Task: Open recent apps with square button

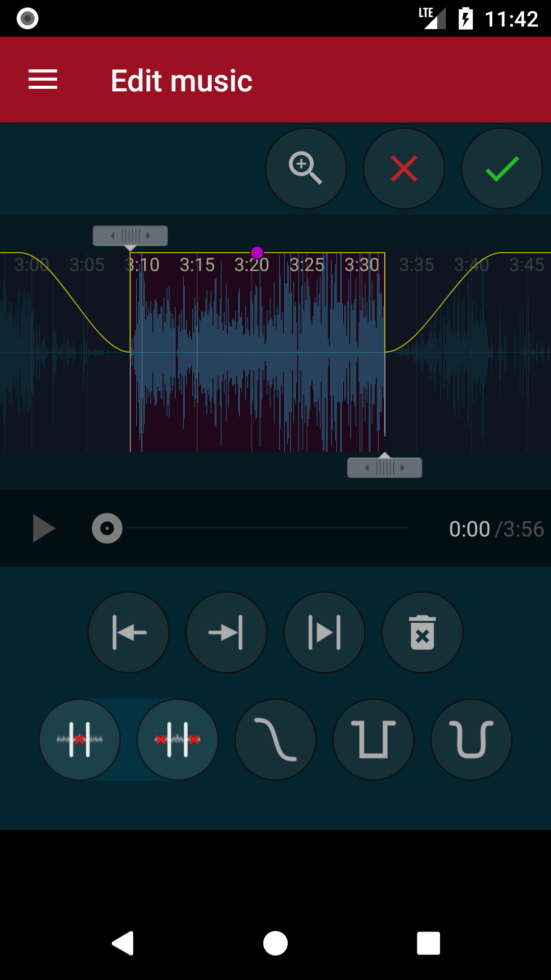Action: point(429,943)
